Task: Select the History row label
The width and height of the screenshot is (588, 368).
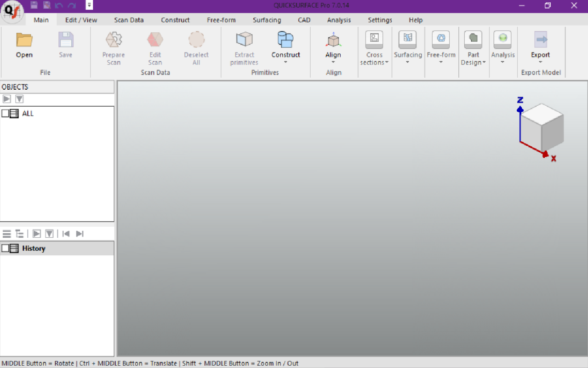Action: coord(34,248)
